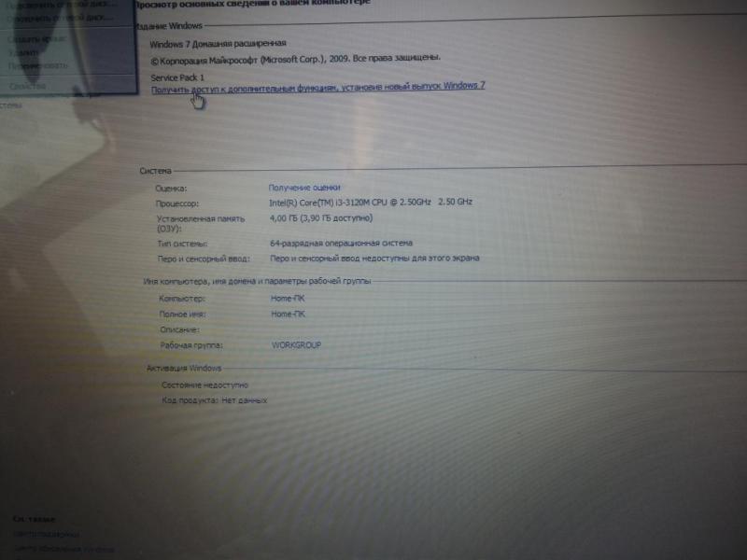Click the 'WORKGROUP' workgroup value
Screen dimensions: 747x560
click(295, 344)
